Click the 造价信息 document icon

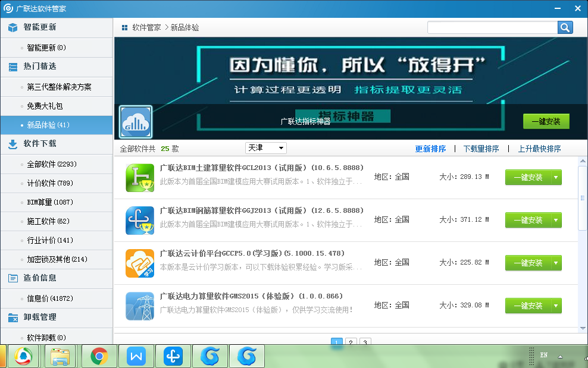point(12,278)
